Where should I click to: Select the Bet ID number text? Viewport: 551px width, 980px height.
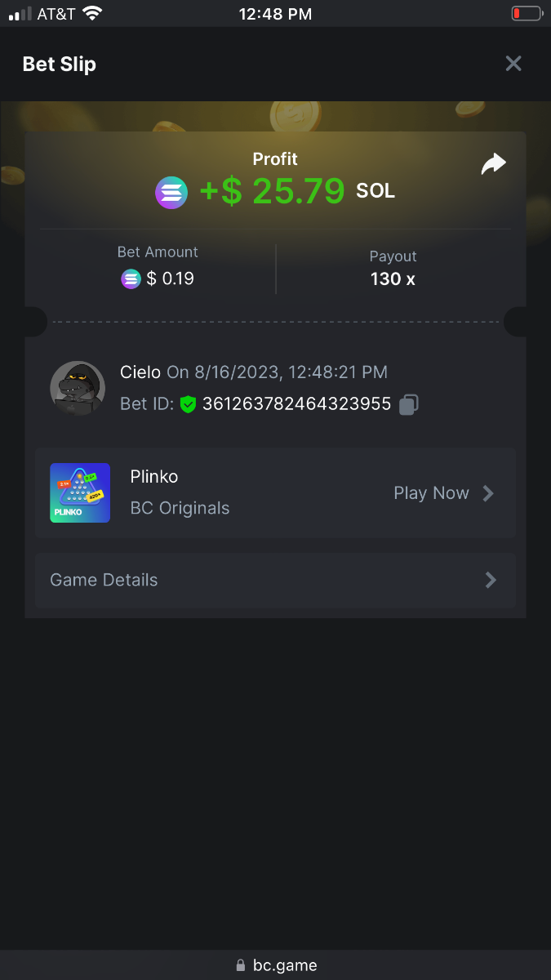tap(296, 404)
